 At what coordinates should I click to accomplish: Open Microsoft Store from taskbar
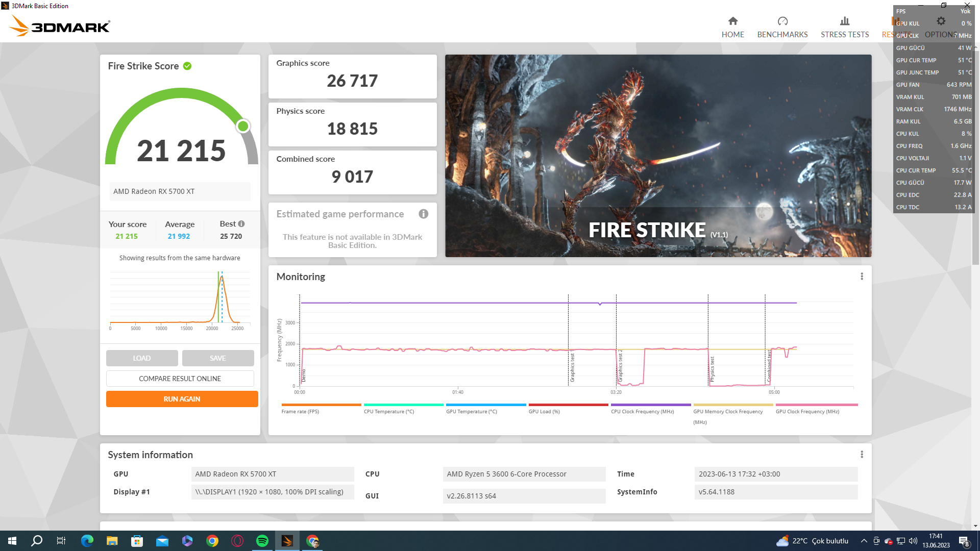pyautogui.click(x=137, y=541)
